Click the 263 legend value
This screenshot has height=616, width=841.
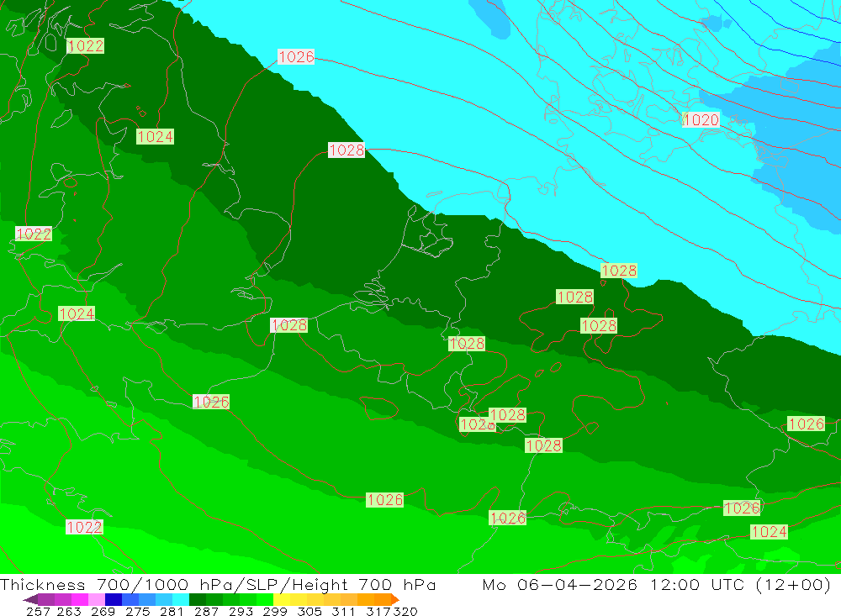coord(69,611)
